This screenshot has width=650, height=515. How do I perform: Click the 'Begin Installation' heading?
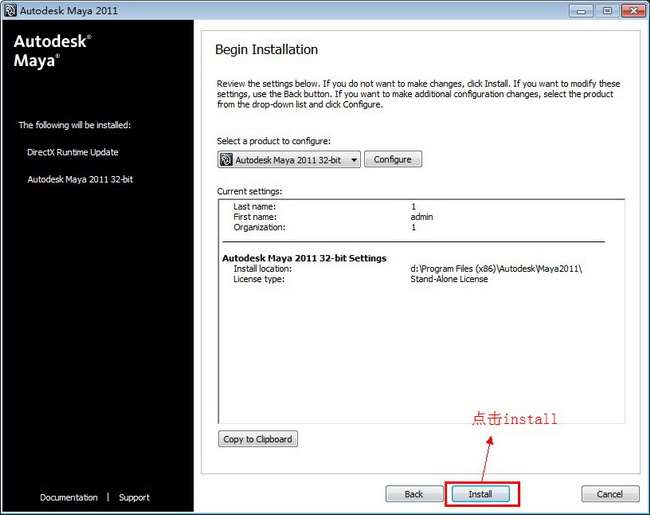coord(267,49)
